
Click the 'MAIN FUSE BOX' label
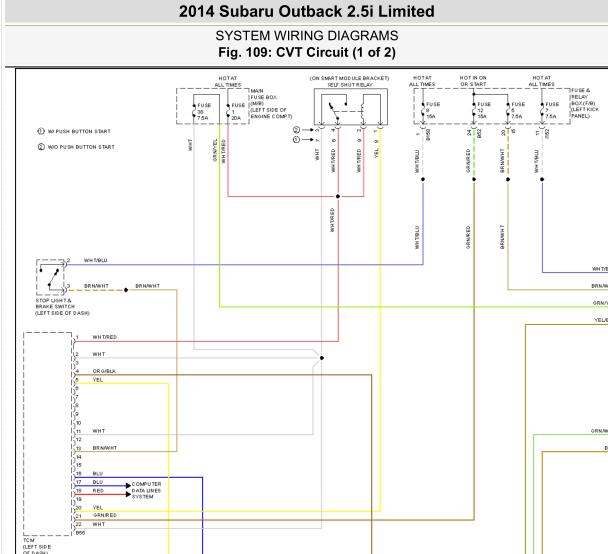coord(263,94)
